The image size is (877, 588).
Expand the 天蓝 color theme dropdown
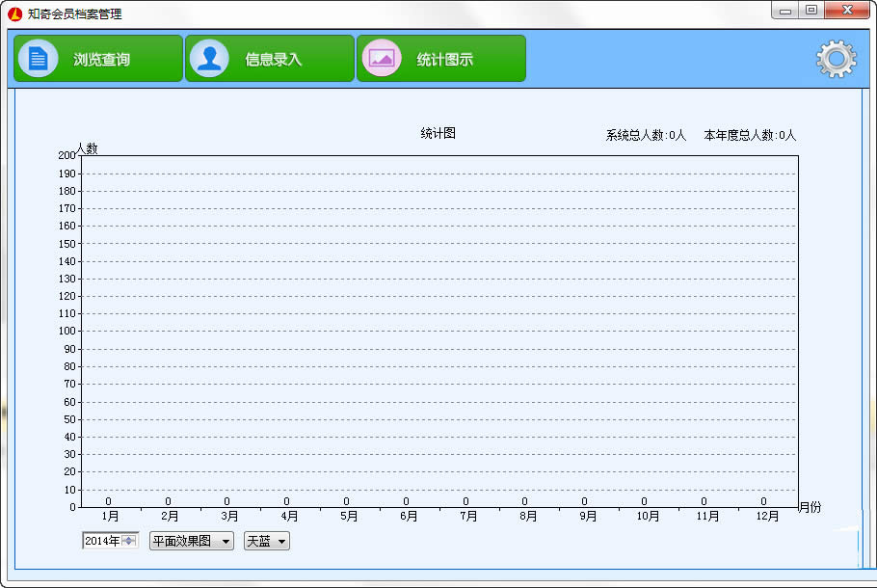267,541
